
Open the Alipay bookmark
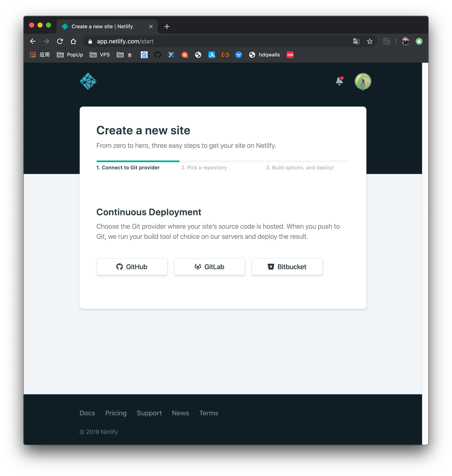(x=211, y=55)
